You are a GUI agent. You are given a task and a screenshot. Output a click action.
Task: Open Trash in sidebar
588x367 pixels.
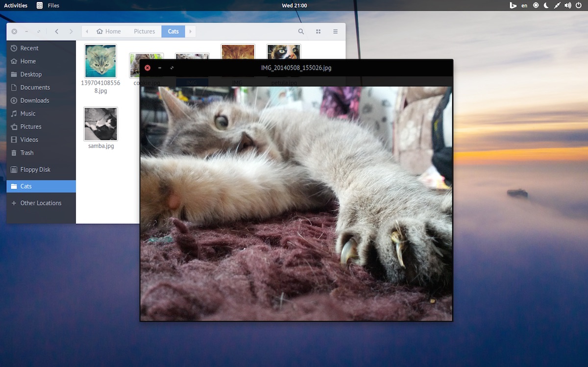click(41, 153)
